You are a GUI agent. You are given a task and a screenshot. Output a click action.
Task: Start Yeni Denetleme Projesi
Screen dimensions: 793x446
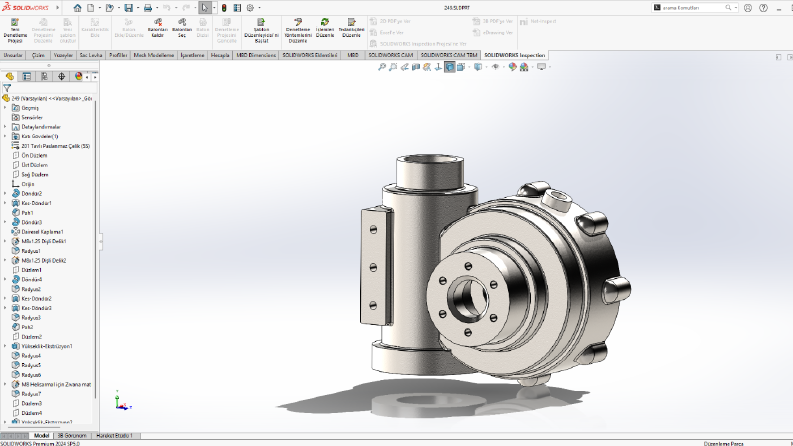point(15,31)
